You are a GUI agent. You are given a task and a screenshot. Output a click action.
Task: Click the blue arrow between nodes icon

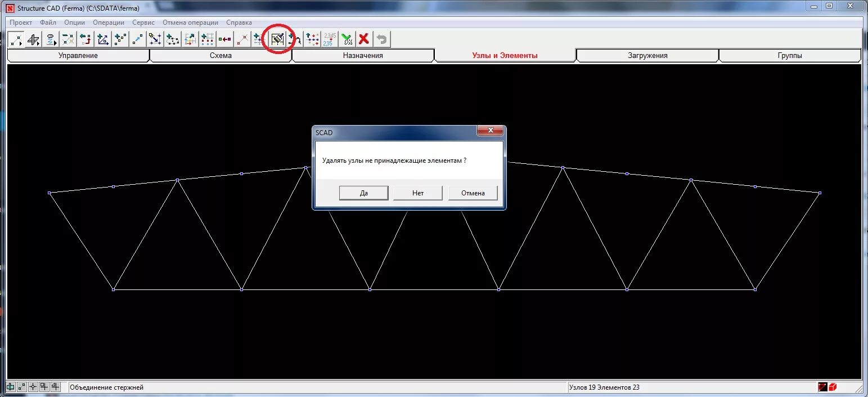coord(138,39)
